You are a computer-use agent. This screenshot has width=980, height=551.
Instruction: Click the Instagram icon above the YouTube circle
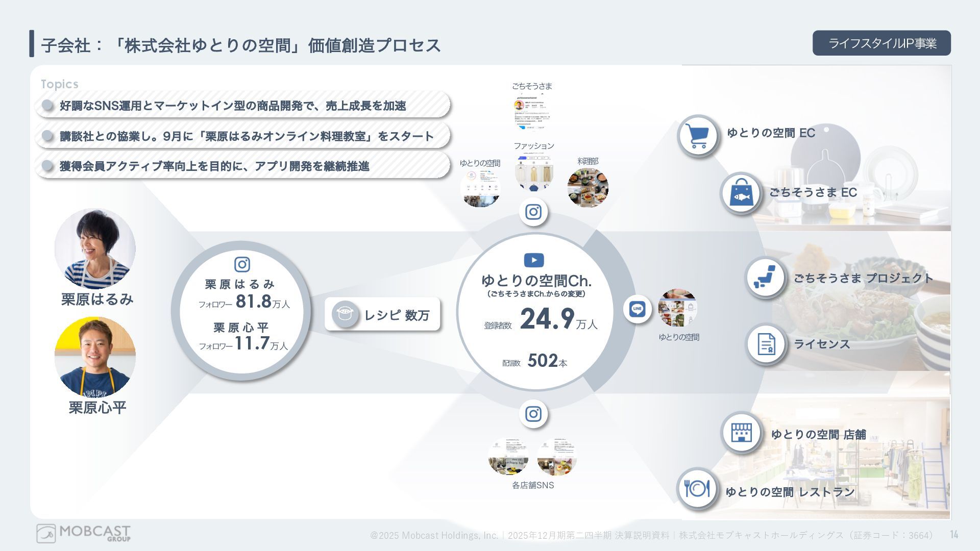click(533, 212)
